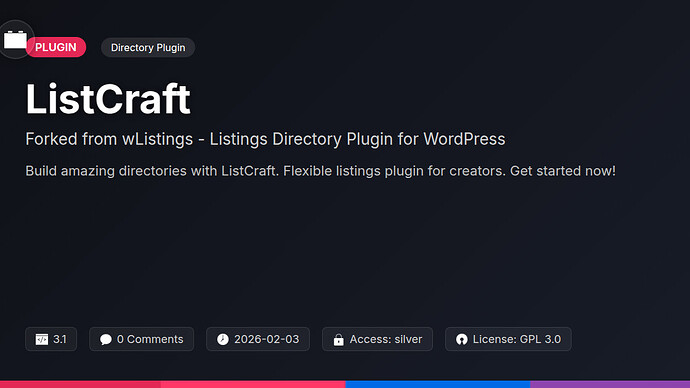Click the plugin briefcase icon
The height and width of the screenshot is (388, 690).
click(15, 40)
